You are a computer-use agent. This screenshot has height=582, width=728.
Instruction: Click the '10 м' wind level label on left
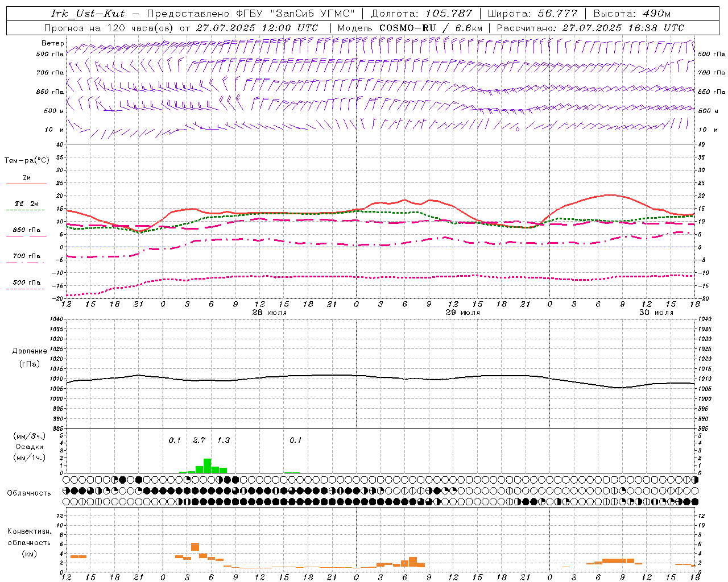[55, 130]
